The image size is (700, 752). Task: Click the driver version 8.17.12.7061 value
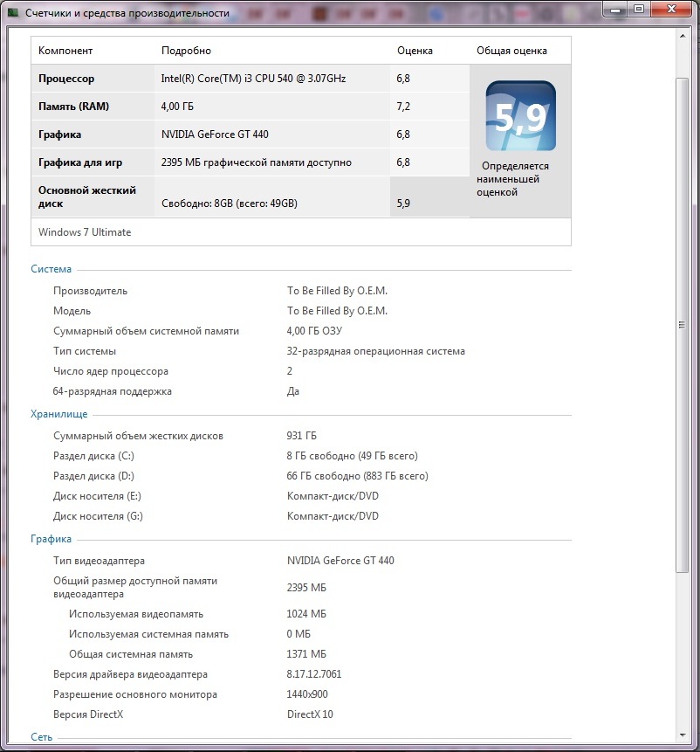[314, 674]
